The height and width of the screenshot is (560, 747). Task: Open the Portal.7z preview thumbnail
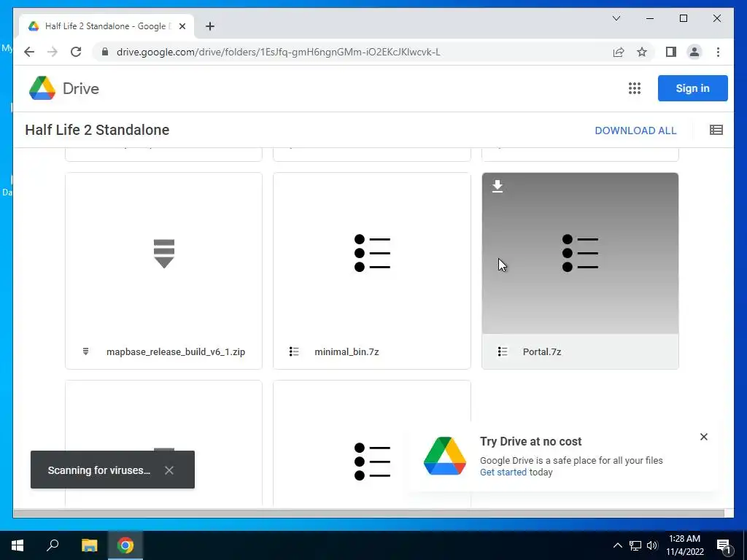coord(580,253)
